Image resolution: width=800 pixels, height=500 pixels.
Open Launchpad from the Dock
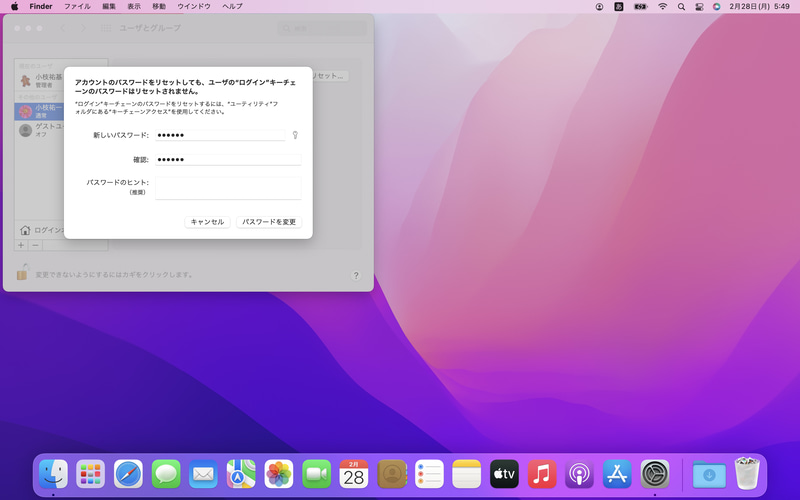pyautogui.click(x=90, y=474)
